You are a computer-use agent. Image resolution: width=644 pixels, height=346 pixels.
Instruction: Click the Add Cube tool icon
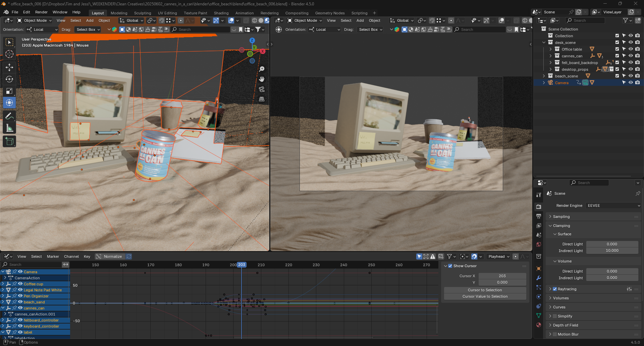click(x=9, y=141)
